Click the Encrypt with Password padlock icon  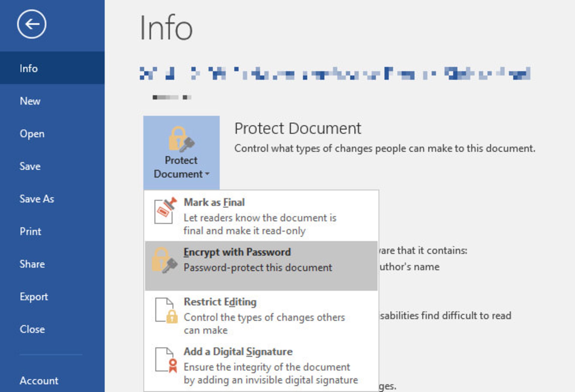click(163, 260)
